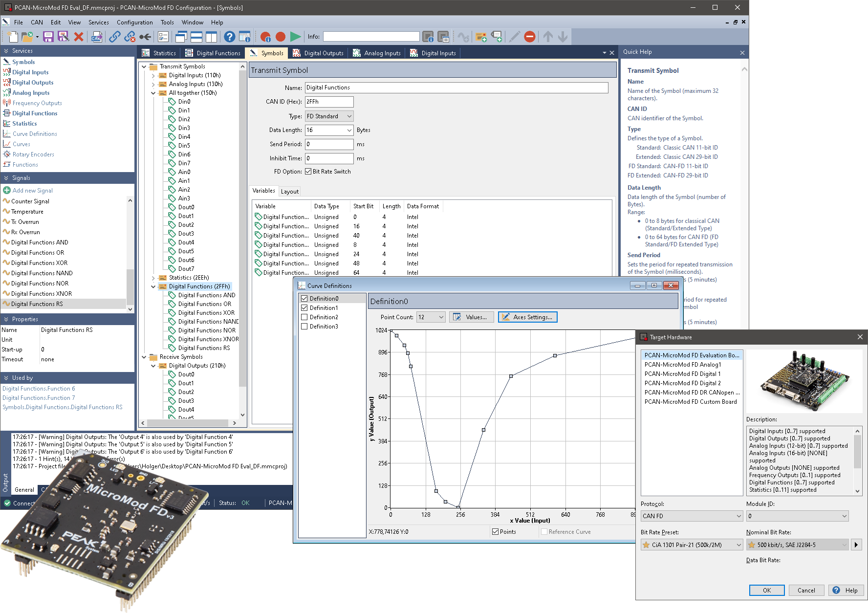
Task: Toggle the Points checkbox below the curve
Action: 496,531
